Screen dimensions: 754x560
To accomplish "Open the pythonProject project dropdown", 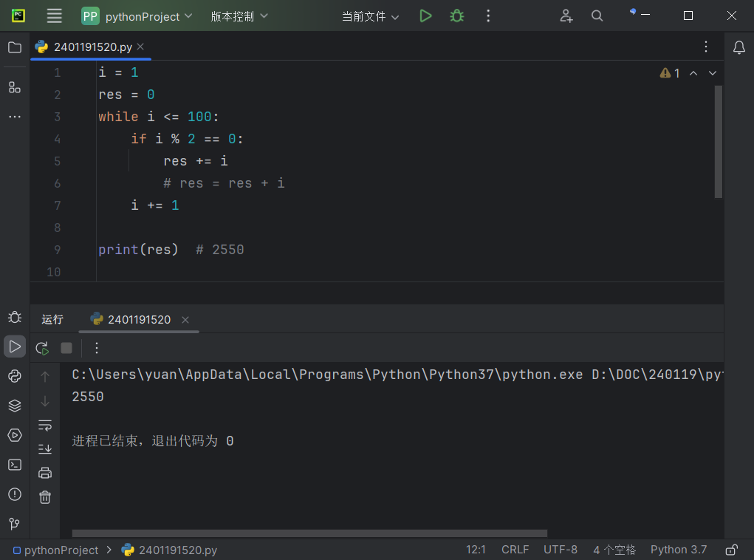I will 137,16.
